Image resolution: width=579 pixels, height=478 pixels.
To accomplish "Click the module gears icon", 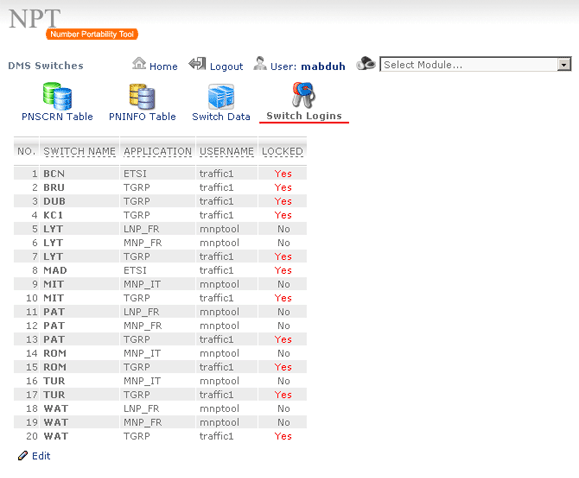I will (366, 64).
